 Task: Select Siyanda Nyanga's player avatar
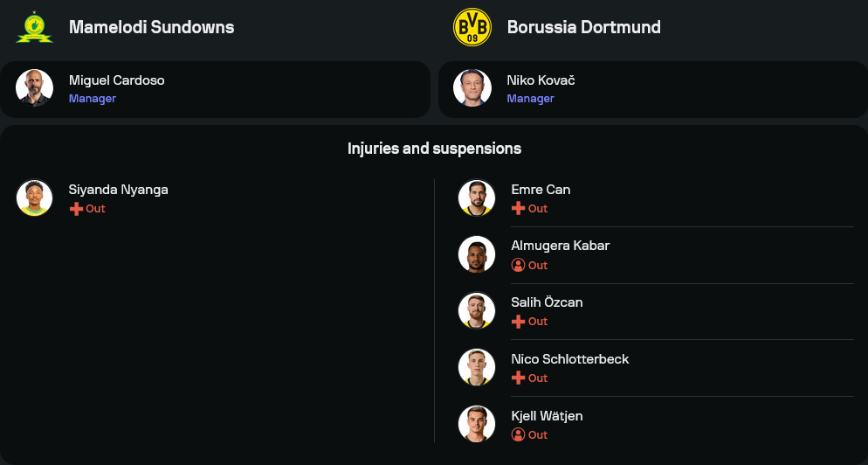(x=35, y=198)
